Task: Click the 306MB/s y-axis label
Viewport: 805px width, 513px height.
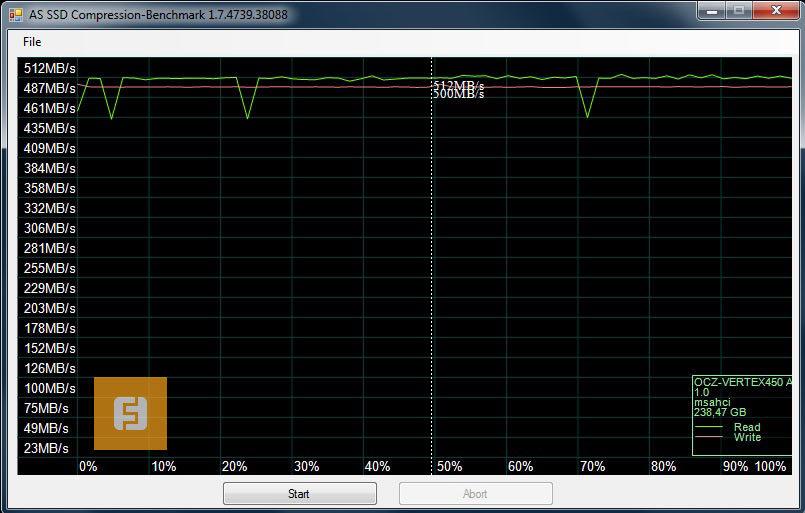Action: click(x=50, y=229)
